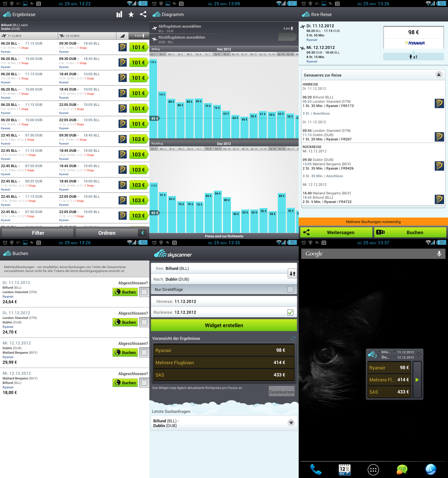Open widget settings gear icon
The image size is (448, 478).
(x=419, y=355)
